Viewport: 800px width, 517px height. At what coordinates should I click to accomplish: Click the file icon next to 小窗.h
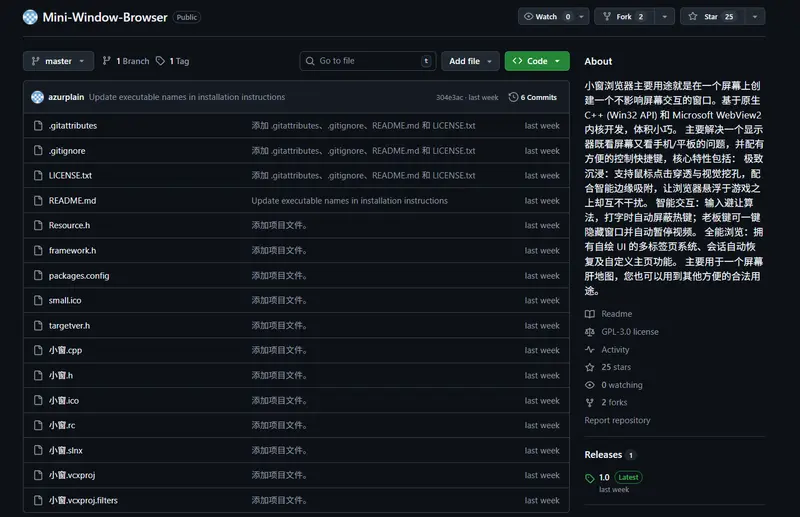click(x=38, y=375)
